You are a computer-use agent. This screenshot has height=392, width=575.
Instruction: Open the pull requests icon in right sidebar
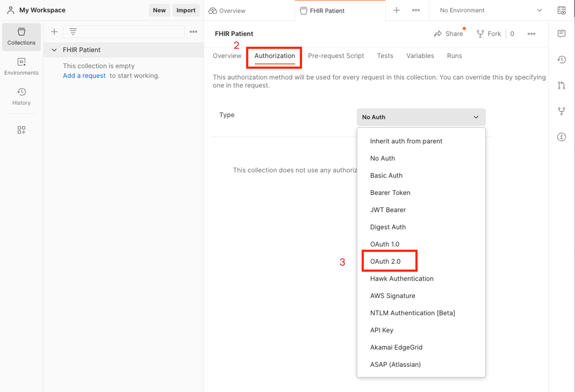[562, 85]
